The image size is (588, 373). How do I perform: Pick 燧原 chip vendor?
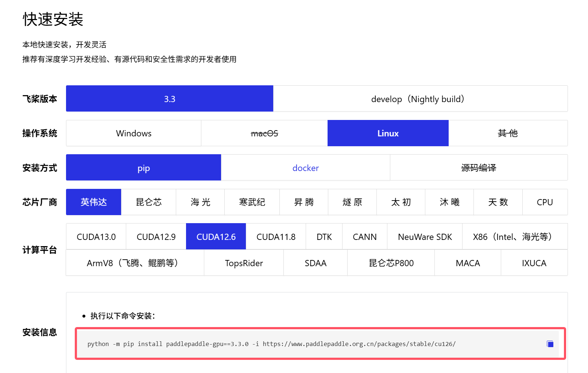(352, 202)
